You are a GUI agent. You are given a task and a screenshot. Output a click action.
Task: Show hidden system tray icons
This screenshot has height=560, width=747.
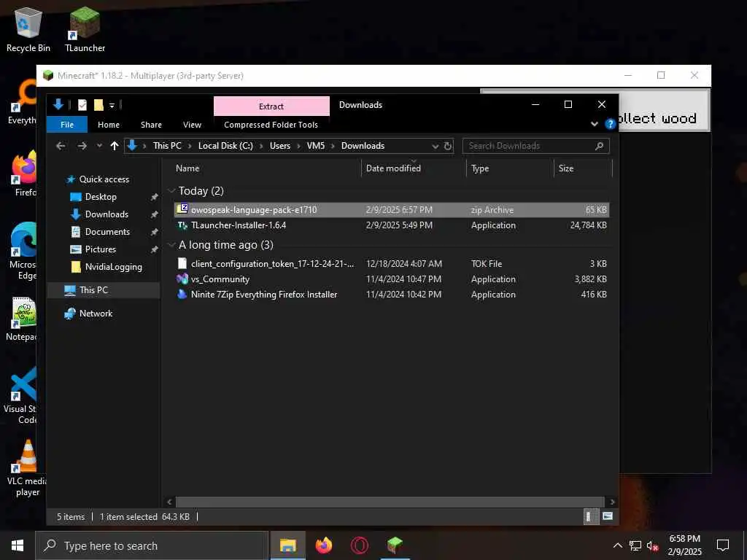point(617,545)
